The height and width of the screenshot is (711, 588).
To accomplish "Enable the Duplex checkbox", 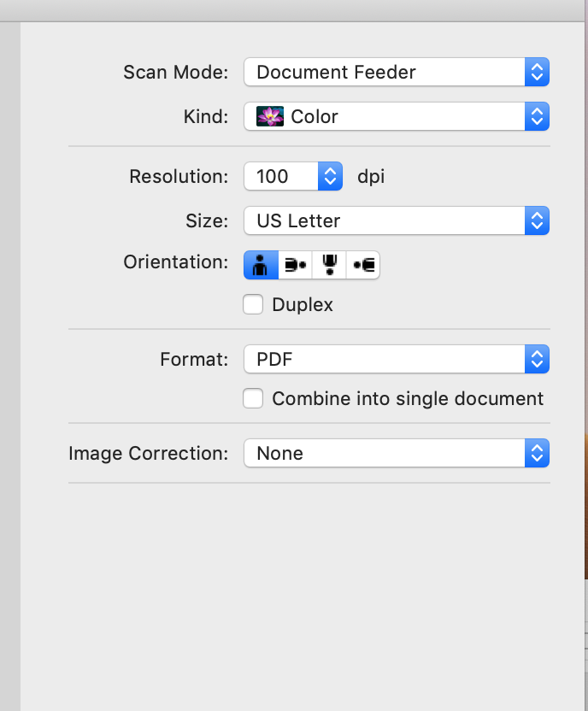I will (253, 304).
